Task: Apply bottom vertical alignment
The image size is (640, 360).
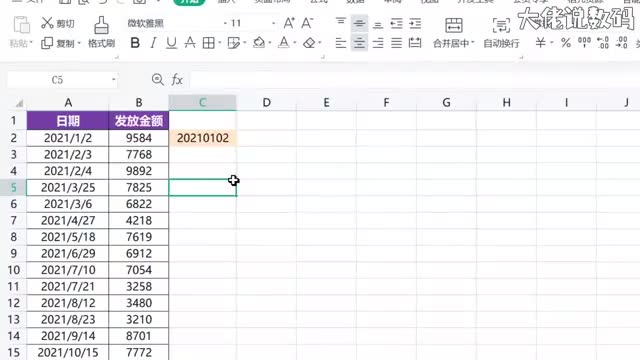Action: click(x=378, y=24)
